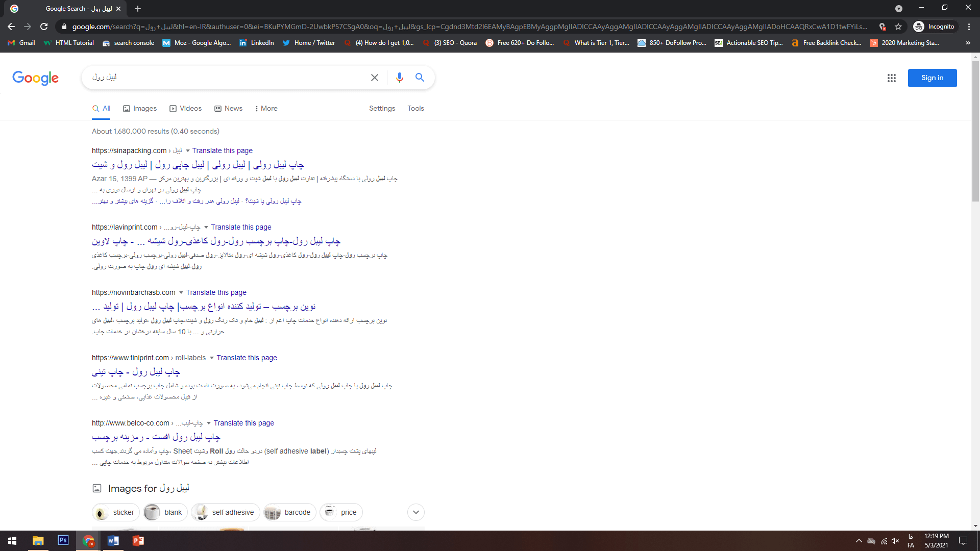Filter images by the price chip
The image size is (980, 551).
tap(341, 512)
